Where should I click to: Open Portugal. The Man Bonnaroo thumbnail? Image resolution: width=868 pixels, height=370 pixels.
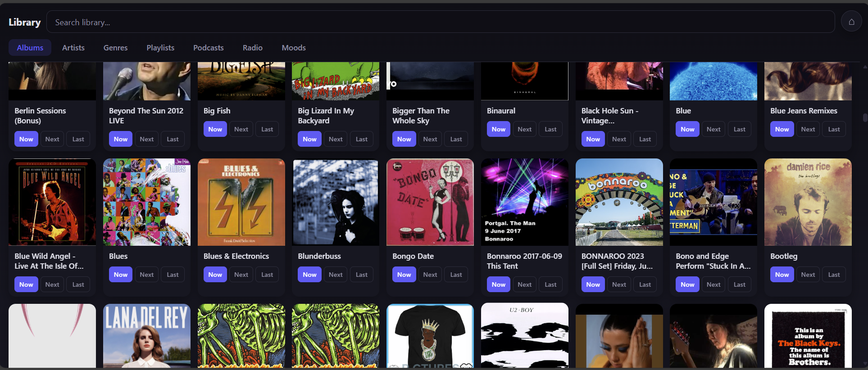(525, 202)
